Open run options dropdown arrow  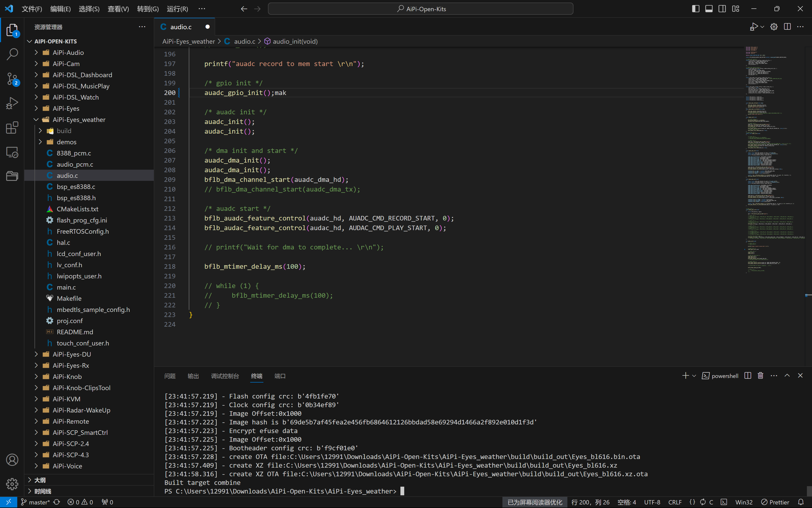point(762,27)
